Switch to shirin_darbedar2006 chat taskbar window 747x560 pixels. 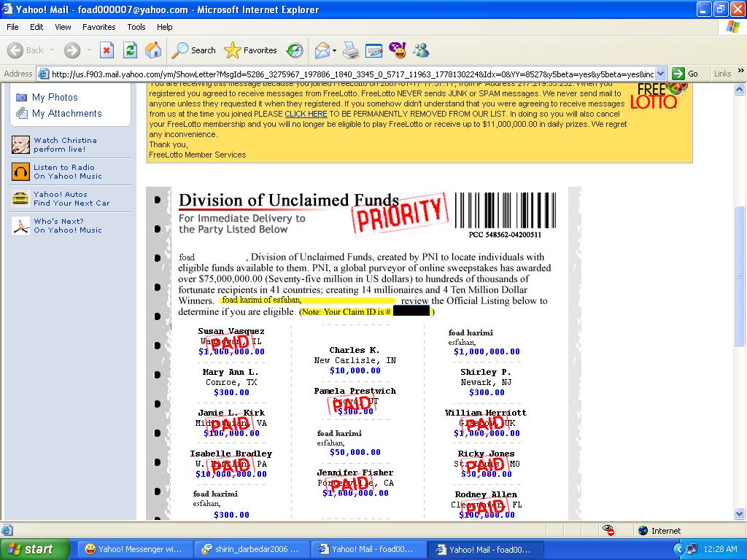(x=252, y=549)
